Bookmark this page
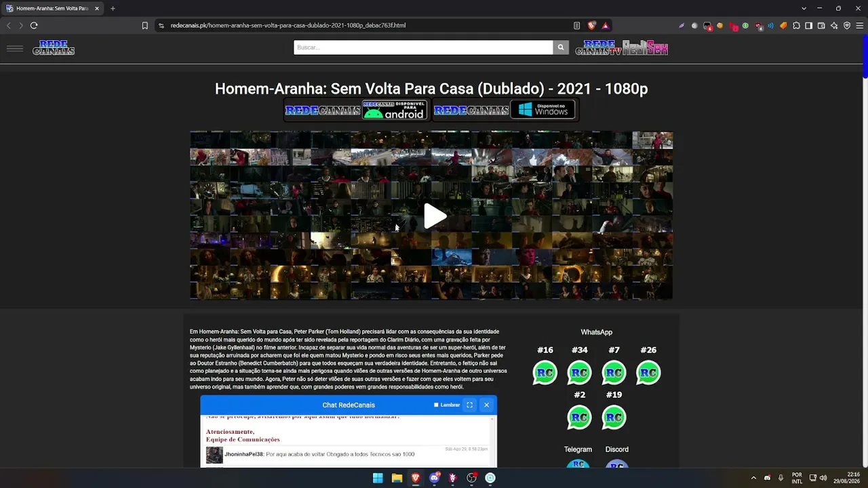 [144, 26]
